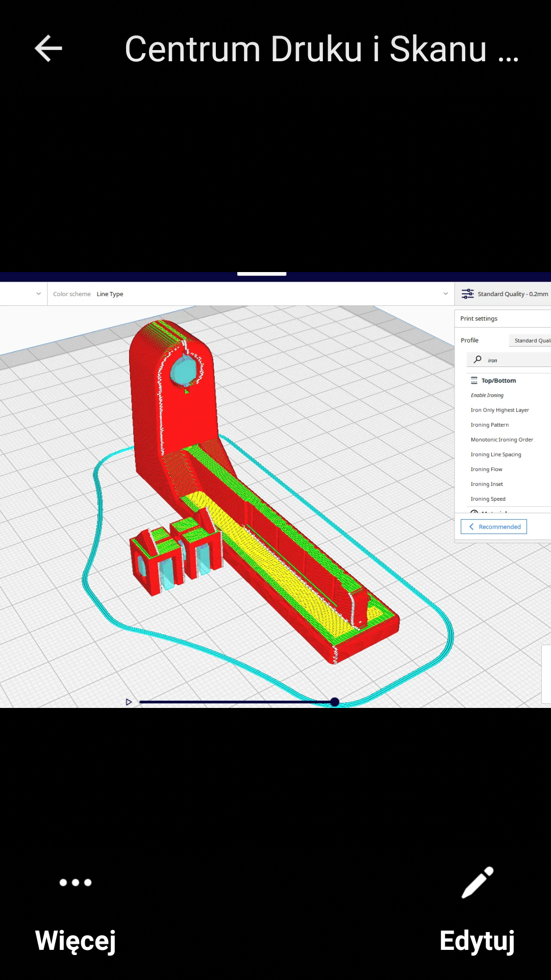551x980 pixels.
Task: Select the Ironing Speed setting
Action: (488, 499)
